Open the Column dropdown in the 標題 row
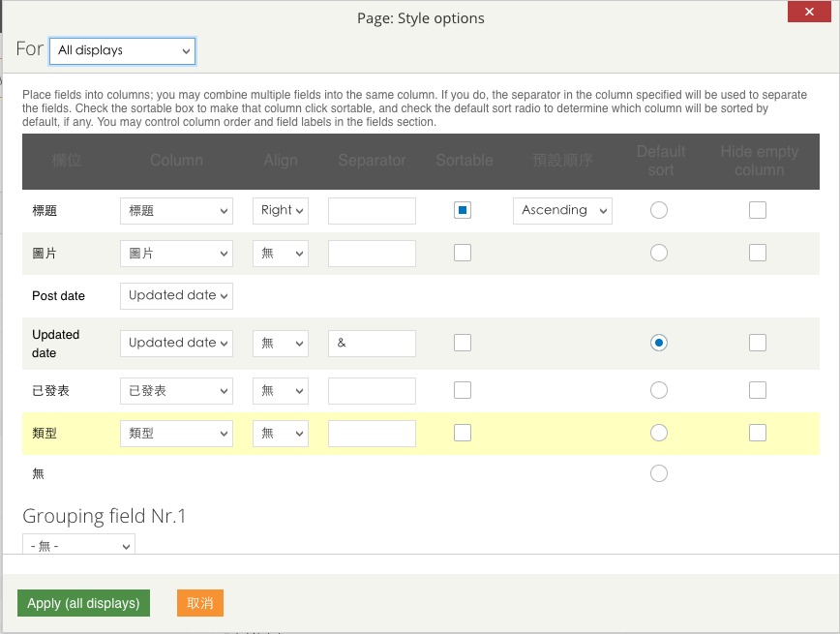Viewport: 840px width, 634px height. 176,211
